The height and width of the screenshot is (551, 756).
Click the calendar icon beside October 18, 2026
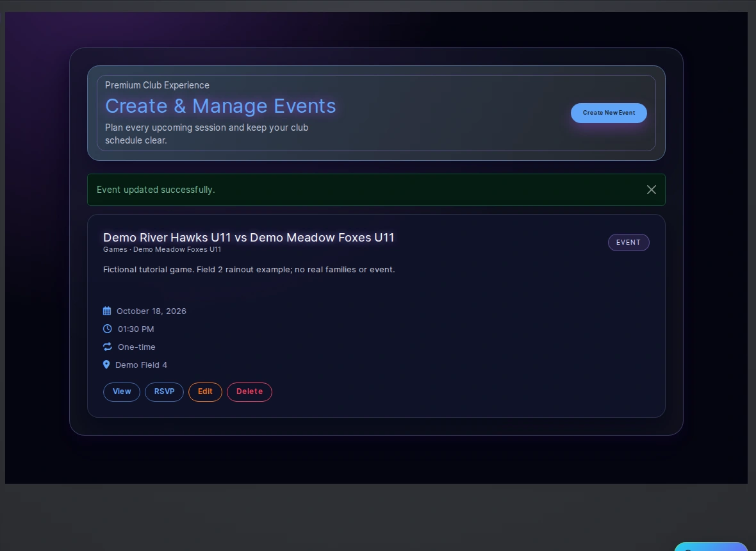tap(107, 311)
